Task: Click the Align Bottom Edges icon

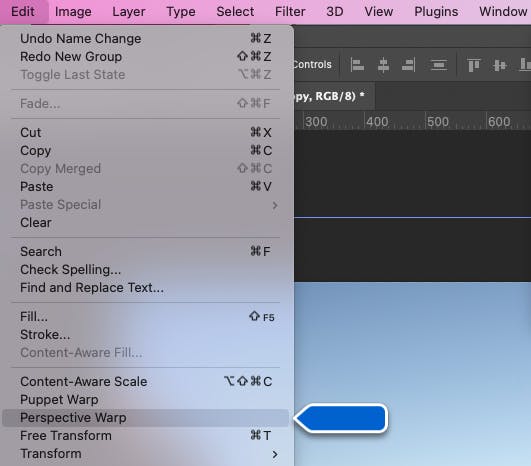Action: (x=525, y=64)
